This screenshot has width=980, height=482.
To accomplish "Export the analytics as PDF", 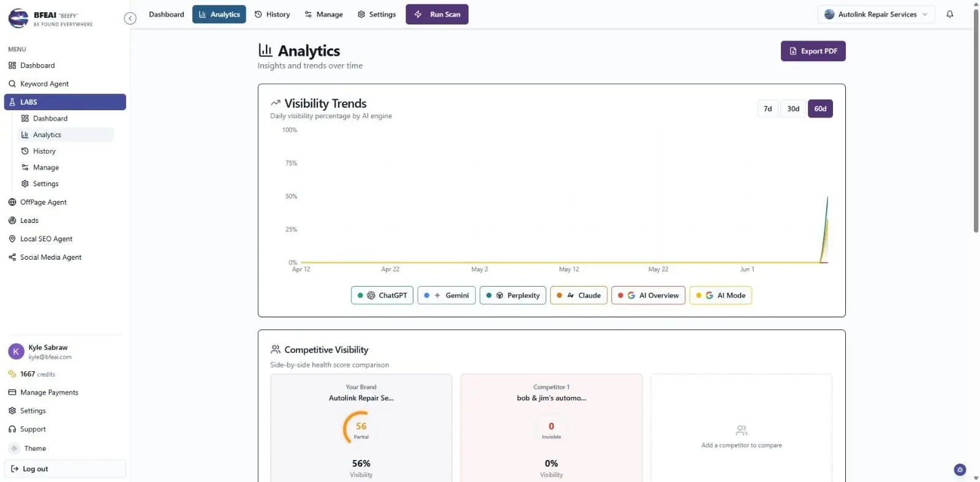I will click(813, 51).
